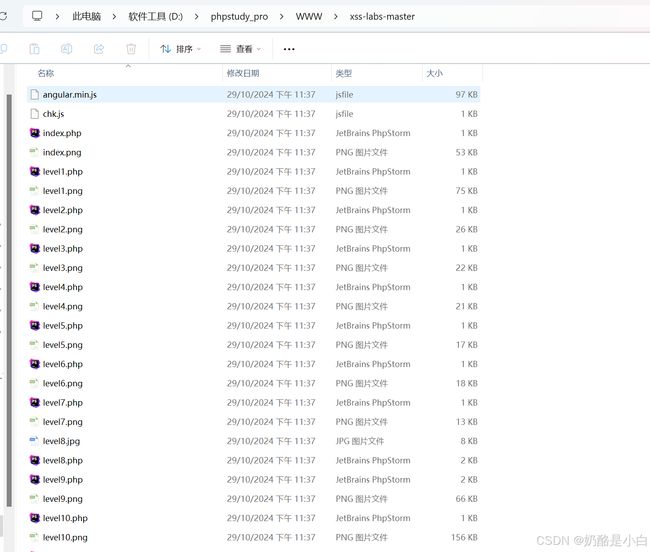Image resolution: width=650 pixels, height=552 pixels.
Task: Click the image icon of level2.png
Action: pyautogui.click(x=34, y=229)
